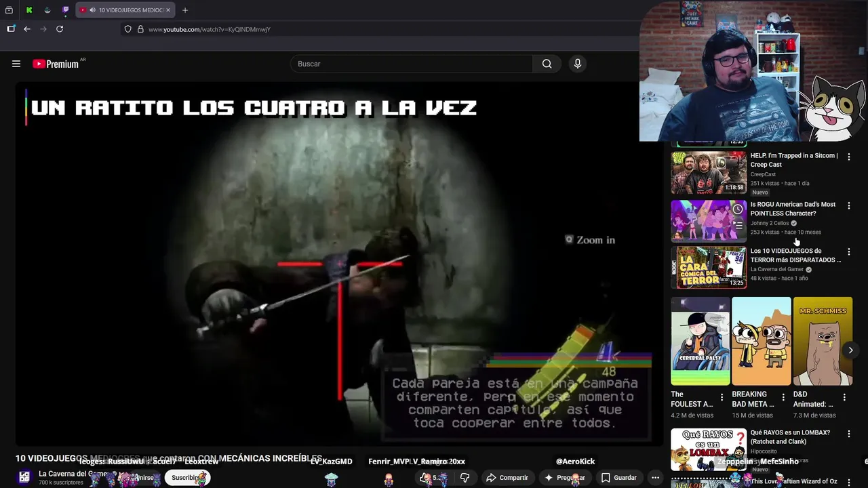This screenshot has height=488, width=868.
Task: Go to YouTube Premium home logo
Action: click(x=56, y=64)
